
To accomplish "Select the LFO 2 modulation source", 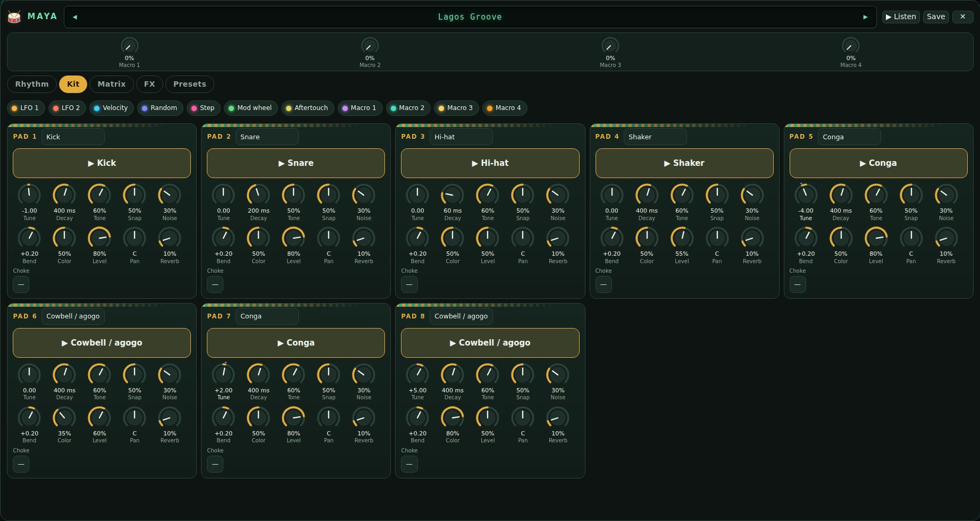I will (67, 108).
